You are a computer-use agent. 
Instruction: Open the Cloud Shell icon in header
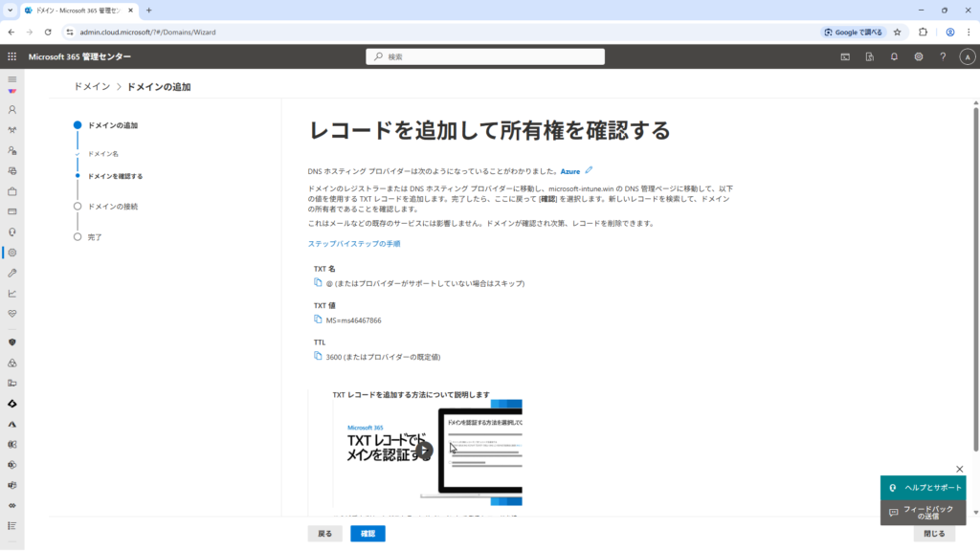point(845,56)
